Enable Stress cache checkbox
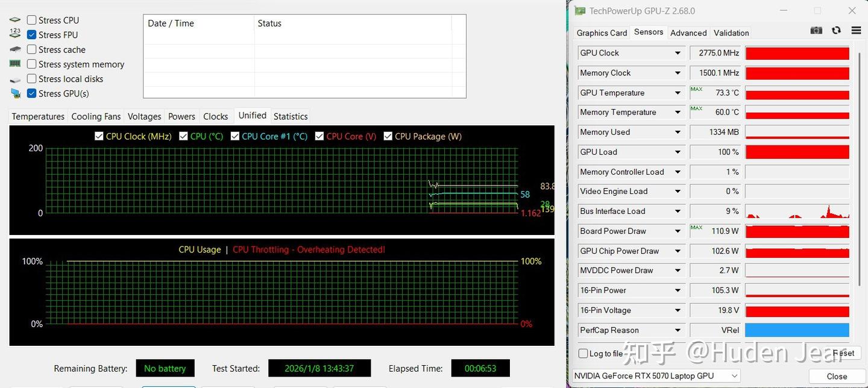Image resolution: width=868 pixels, height=388 pixels. 32,49
